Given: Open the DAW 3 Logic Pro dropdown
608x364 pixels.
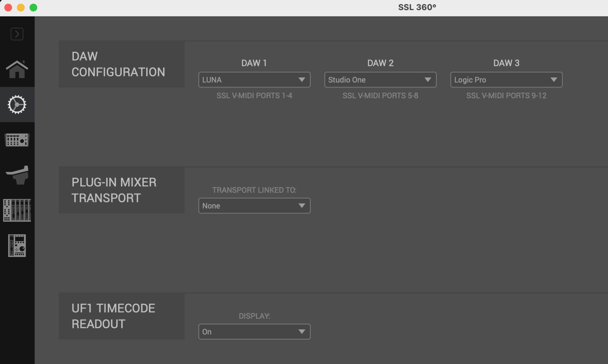Looking at the screenshot, I should tap(506, 80).
